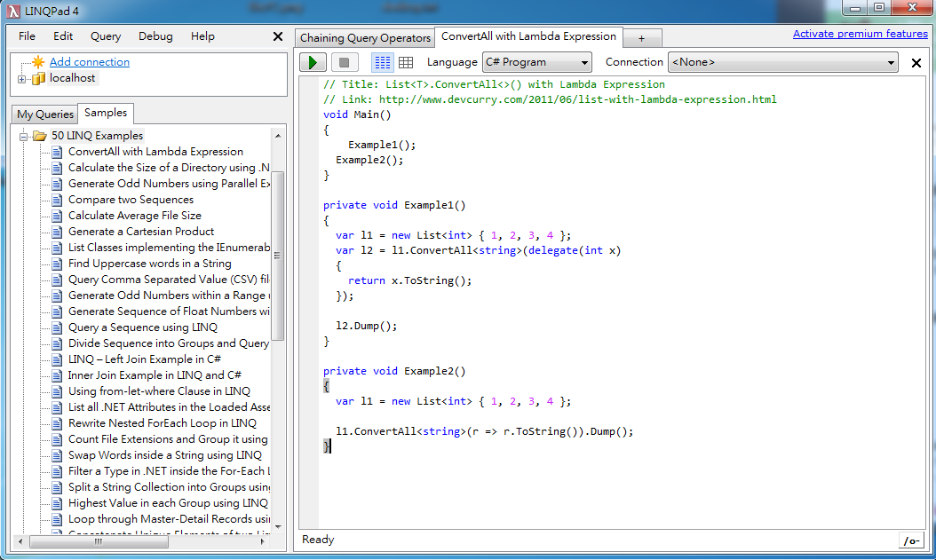Open the Debug menu
Viewport: 936px width, 560px height.
[155, 36]
